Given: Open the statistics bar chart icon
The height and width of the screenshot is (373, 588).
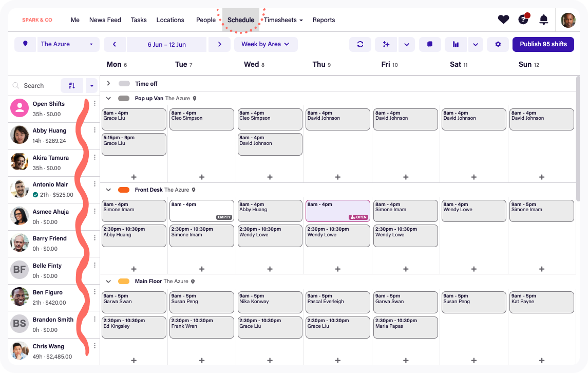Looking at the screenshot, I should pos(456,44).
